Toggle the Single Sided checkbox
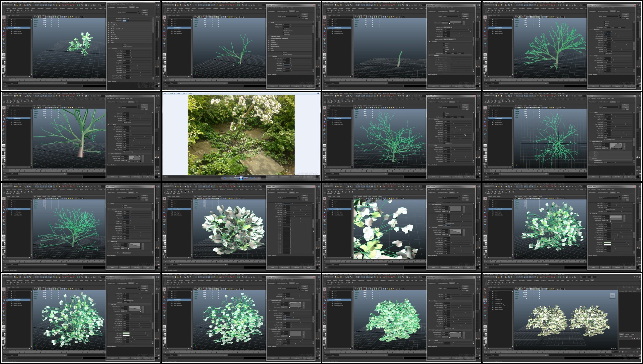643x364 pixels. coord(283,29)
